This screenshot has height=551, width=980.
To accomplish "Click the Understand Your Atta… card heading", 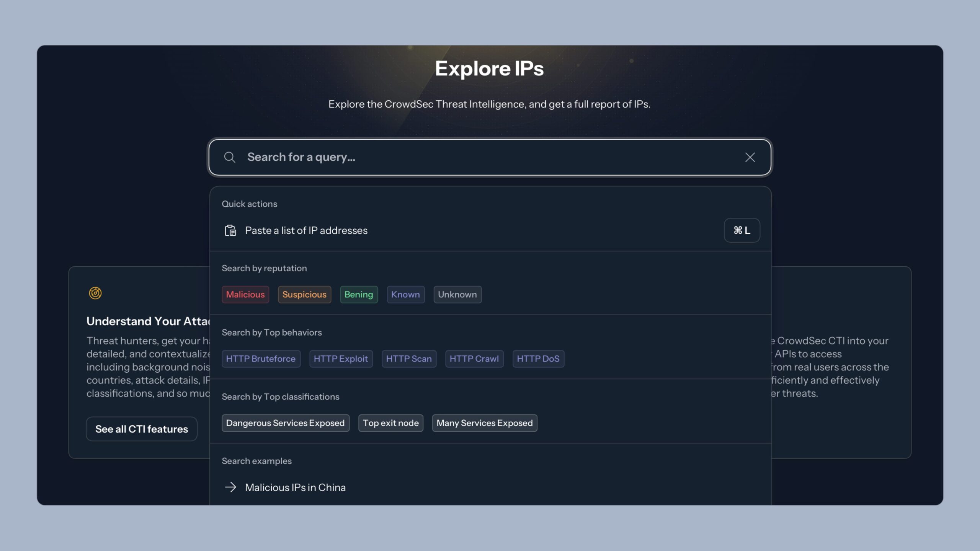I will pos(148,321).
